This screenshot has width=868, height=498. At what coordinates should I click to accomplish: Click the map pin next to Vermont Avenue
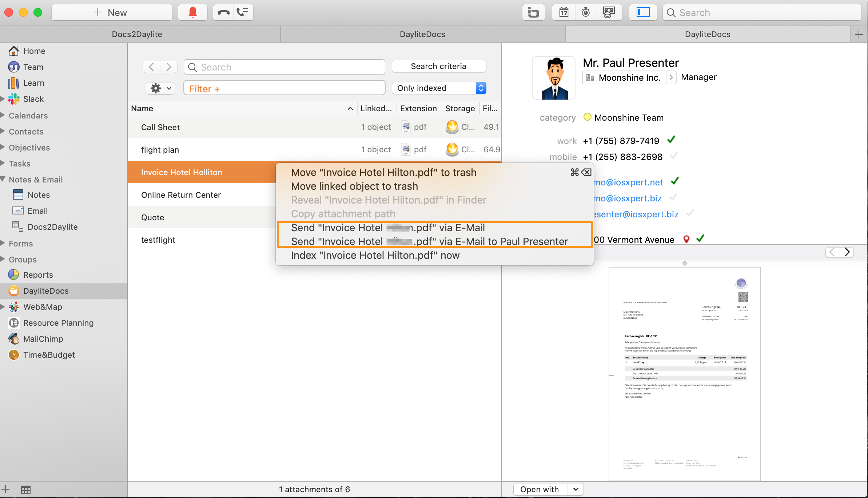coord(686,239)
